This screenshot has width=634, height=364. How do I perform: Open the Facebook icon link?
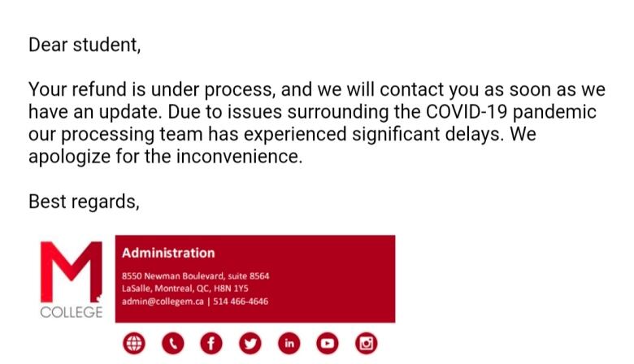coord(211,344)
